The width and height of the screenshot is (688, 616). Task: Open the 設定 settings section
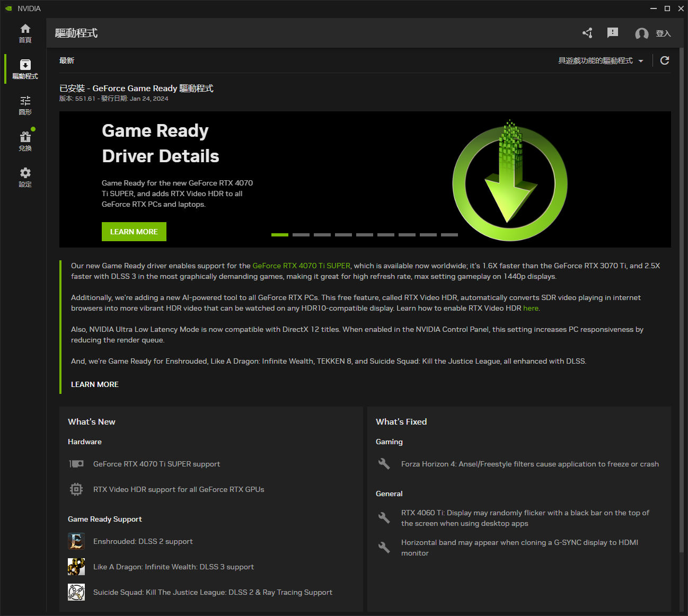(x=25, y=177)
